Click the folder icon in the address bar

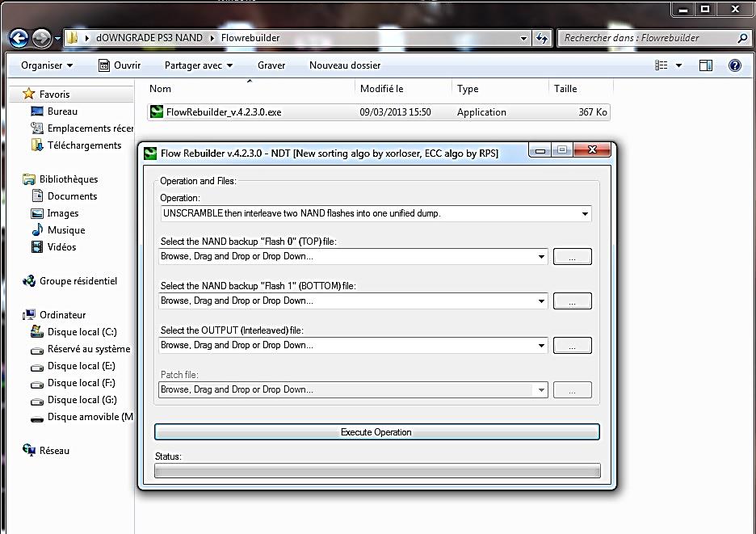coord(72,38)
